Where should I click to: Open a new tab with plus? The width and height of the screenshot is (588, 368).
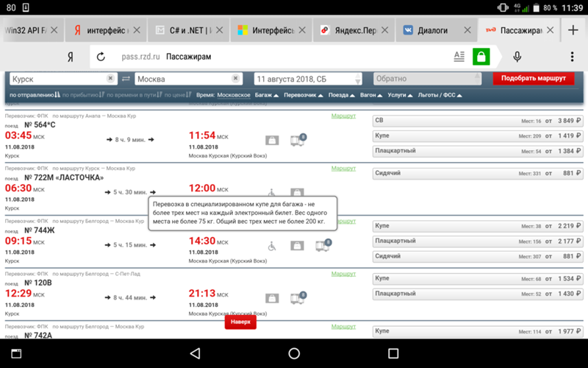[573, 30]
